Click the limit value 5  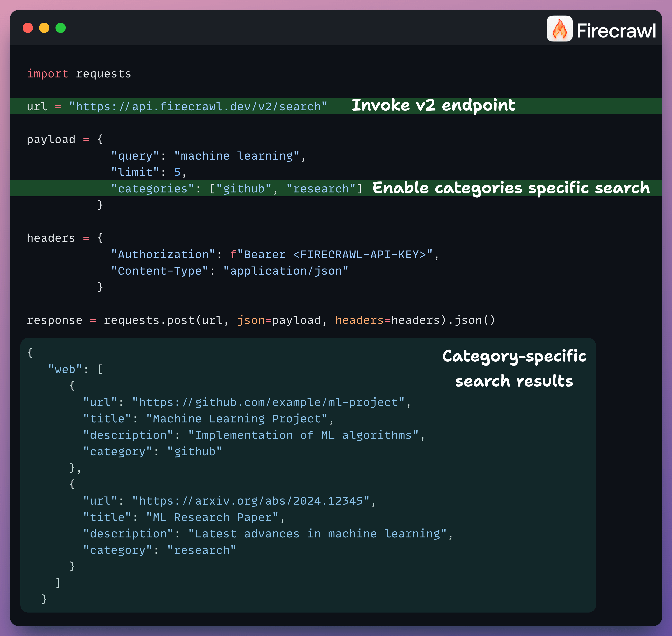(177, 172)
